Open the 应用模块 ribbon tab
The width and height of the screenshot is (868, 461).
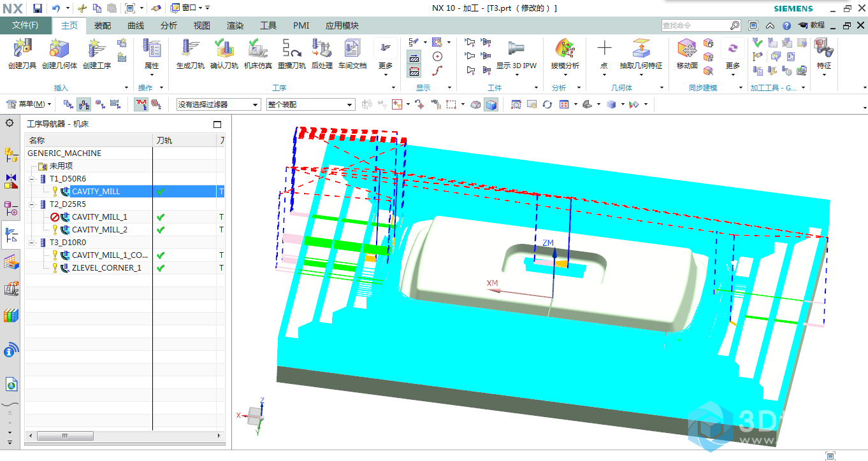342,25
